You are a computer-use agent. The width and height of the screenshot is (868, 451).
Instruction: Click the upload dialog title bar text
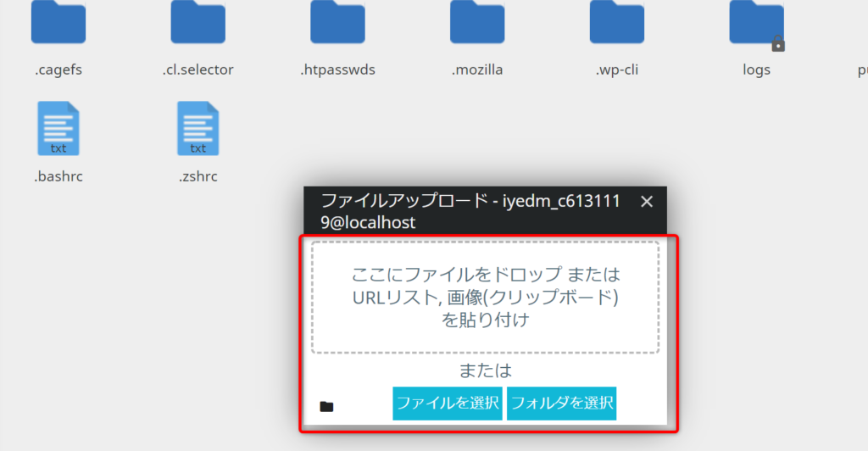pos(470,211)
